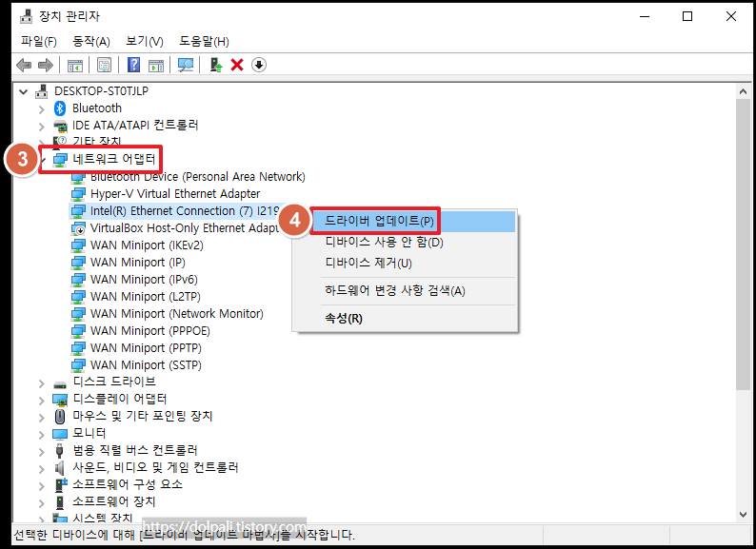The width and height of the screenshot is (756, 549).
Task: Select WAN Miniport (L2TP)
Action: tap(145, 297)
